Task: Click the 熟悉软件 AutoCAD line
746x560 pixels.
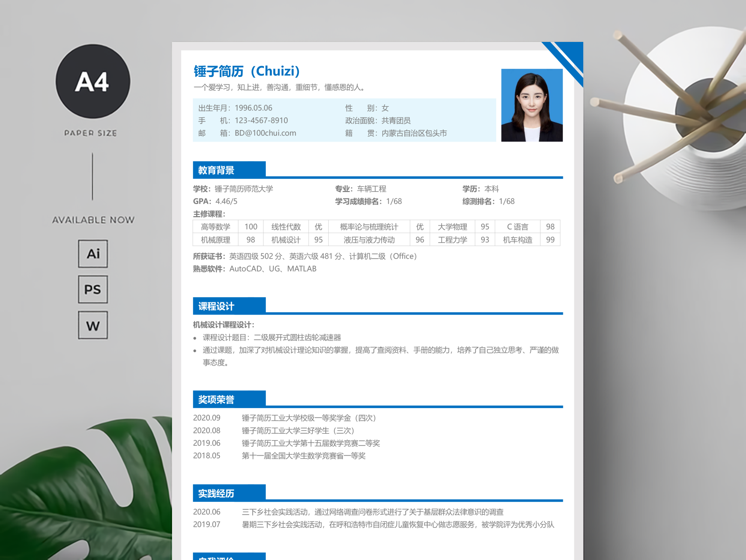Action: click(255, 269)
